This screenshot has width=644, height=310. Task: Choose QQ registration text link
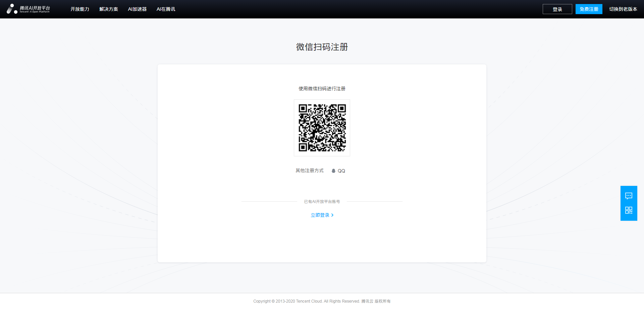tap(341, 171)
